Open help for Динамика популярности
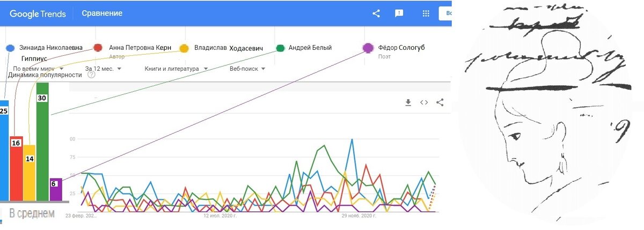Image resolution: width=644 pixels, height=230 pixels. [x=91, y=75]
